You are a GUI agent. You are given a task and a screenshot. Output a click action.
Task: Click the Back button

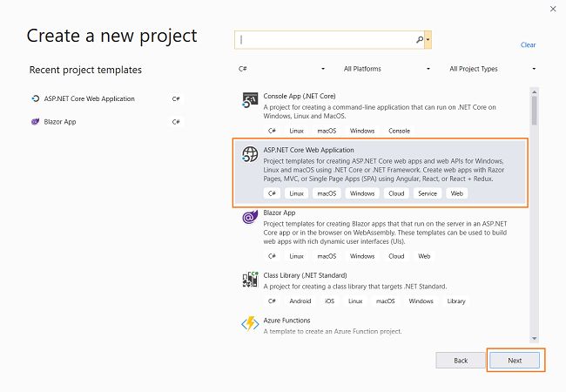pyautogui.click(x=461, y=361)
